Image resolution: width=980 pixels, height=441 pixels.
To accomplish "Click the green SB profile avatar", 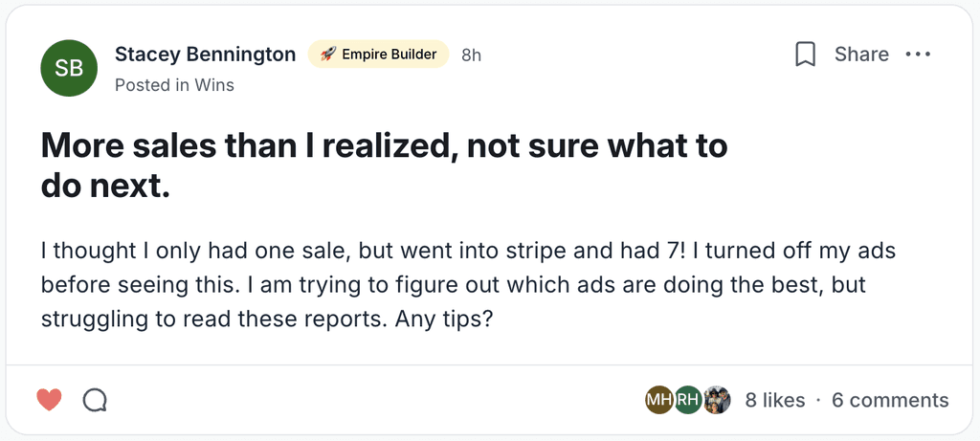I will point(69,68).
